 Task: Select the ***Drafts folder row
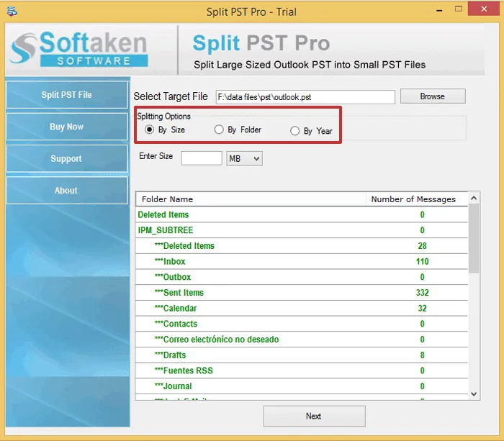(302, 355)
